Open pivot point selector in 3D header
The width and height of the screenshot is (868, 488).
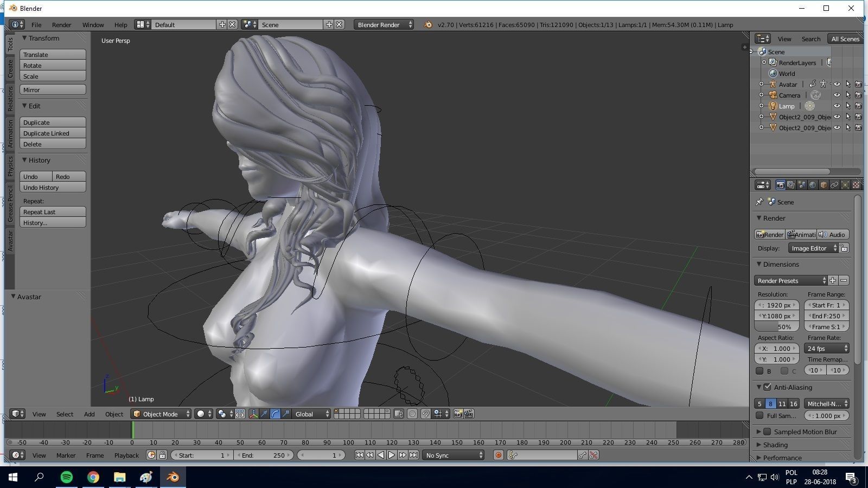coord(225,414)
